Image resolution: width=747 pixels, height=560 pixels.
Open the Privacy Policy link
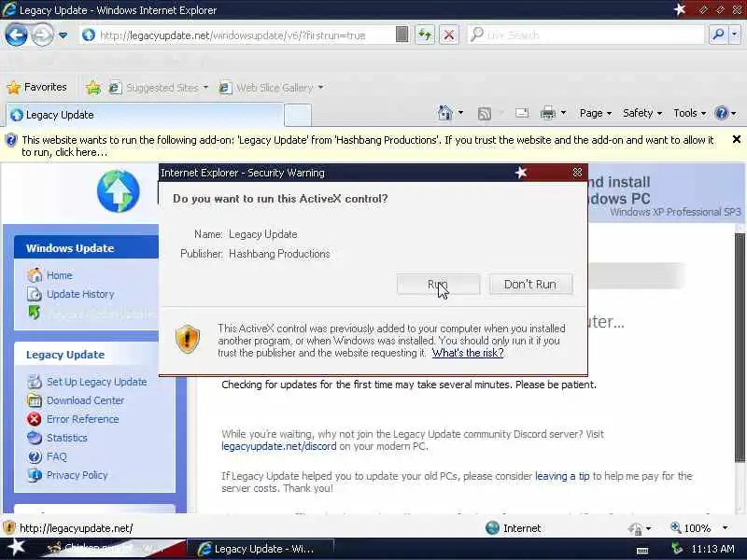(x=78, y=475)
